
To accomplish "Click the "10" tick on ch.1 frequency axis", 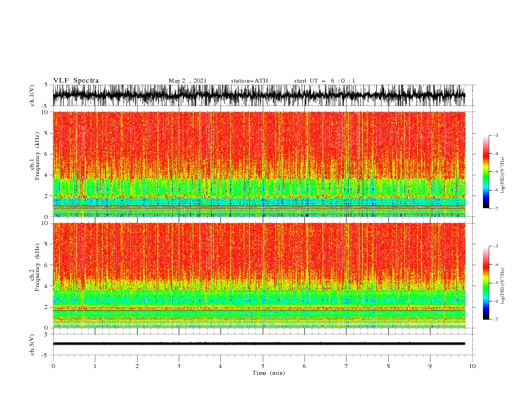I will [x=45, y=112].
